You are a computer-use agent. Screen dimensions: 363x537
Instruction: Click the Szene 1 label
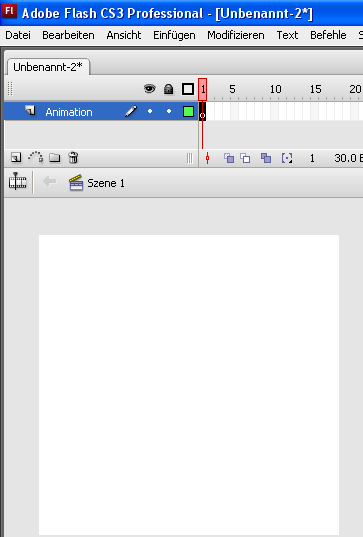tap(106, 183)
